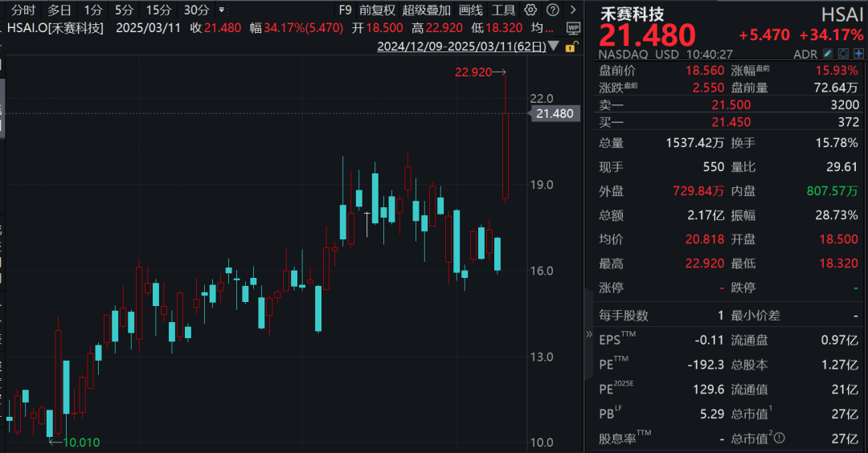Open the 前复权 adjustment option

coord(378,10)
